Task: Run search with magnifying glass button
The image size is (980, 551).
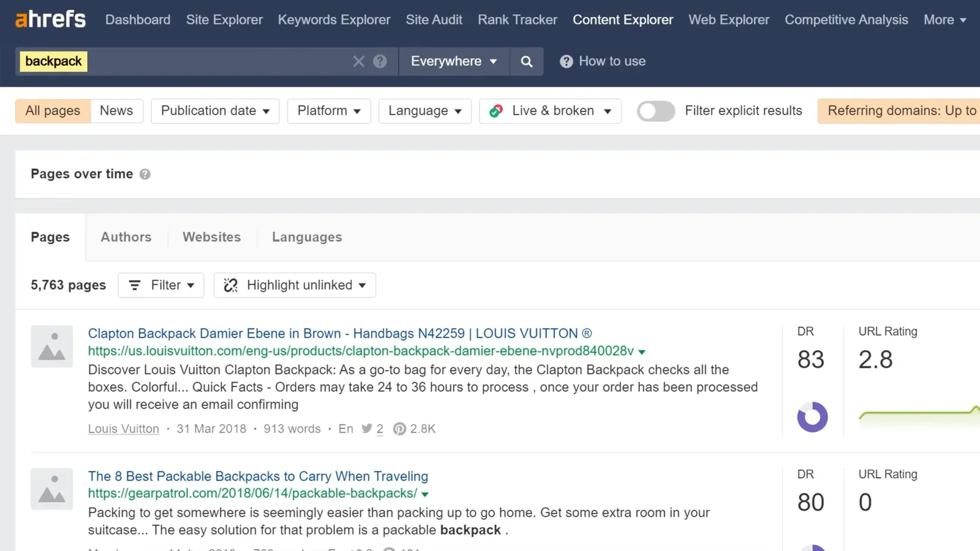Action: (x=526, y=61)
